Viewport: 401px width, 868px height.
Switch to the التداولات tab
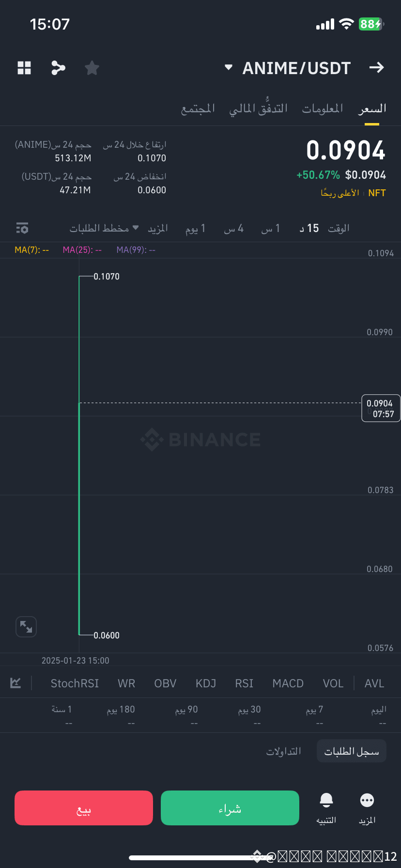(284, 751)
